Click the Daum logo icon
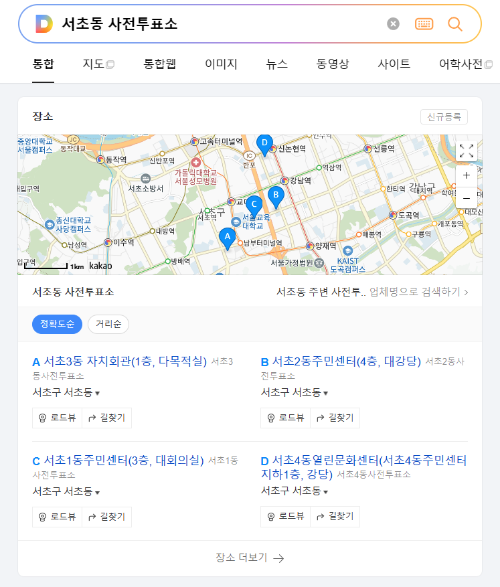The image size is (500, 587). [x=44, y=24]
